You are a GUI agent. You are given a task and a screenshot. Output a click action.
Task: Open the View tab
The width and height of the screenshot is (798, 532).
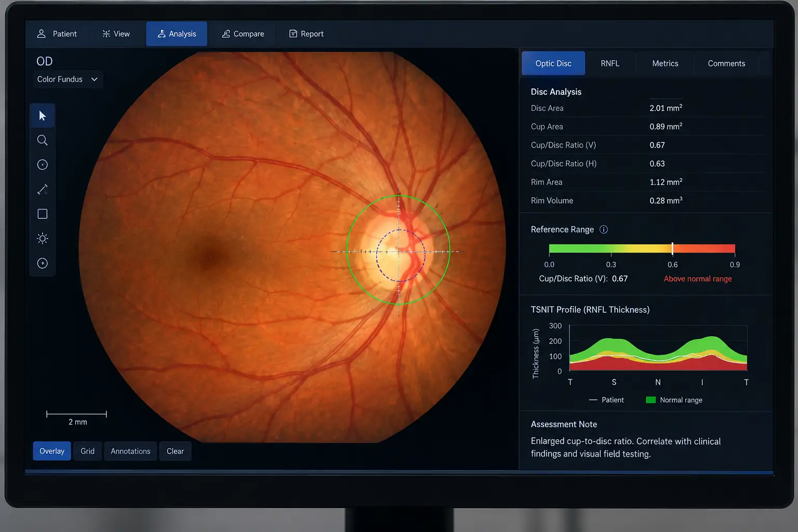116,34
